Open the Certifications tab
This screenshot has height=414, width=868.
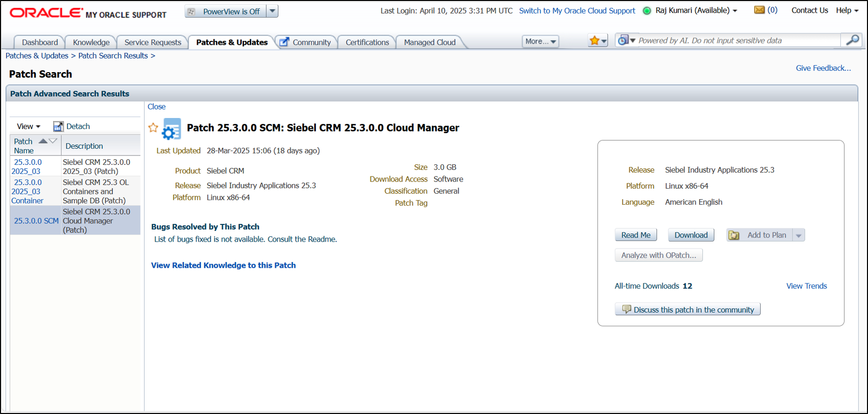[367, 42]
